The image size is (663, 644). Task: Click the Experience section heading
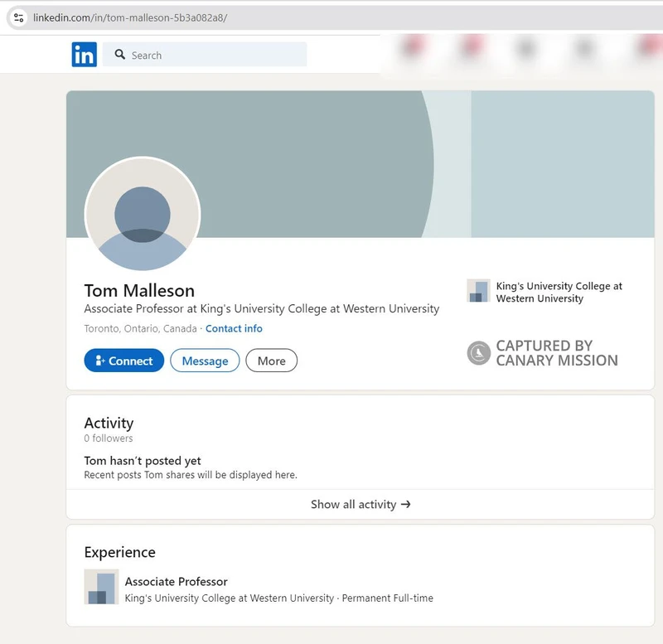119,552
